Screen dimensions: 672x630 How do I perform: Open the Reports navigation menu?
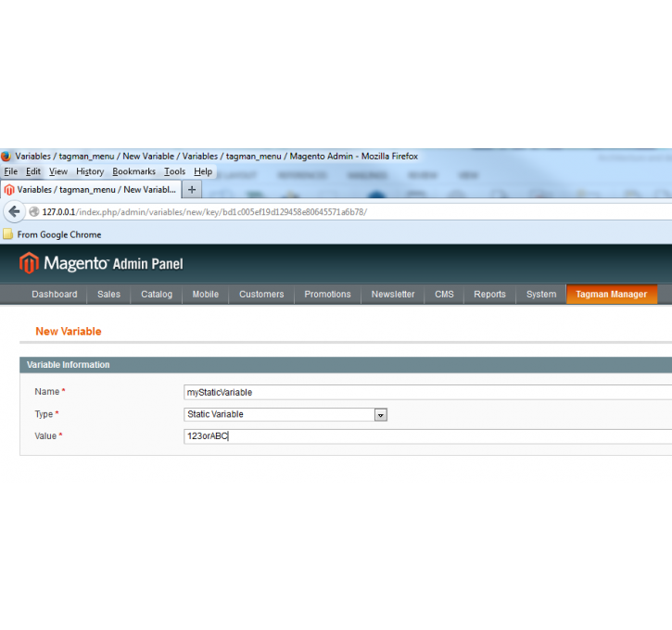pyautogui.click(x=489, y=295)
